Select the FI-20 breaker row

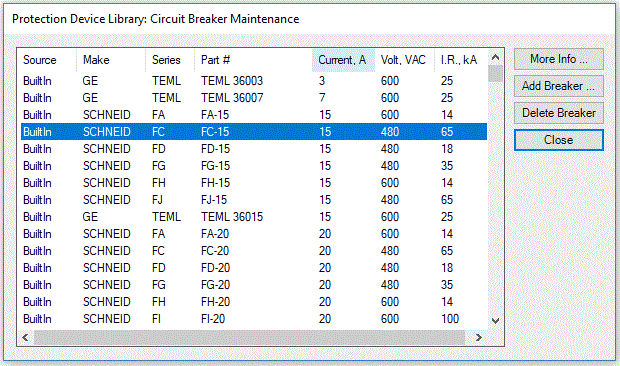coord(254,319)
